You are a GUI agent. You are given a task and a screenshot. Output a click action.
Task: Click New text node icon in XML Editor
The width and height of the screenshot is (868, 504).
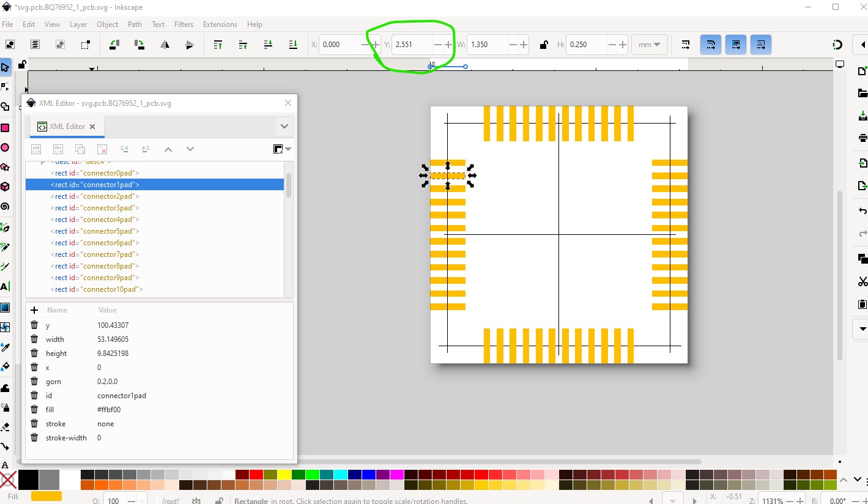point(58,149)
